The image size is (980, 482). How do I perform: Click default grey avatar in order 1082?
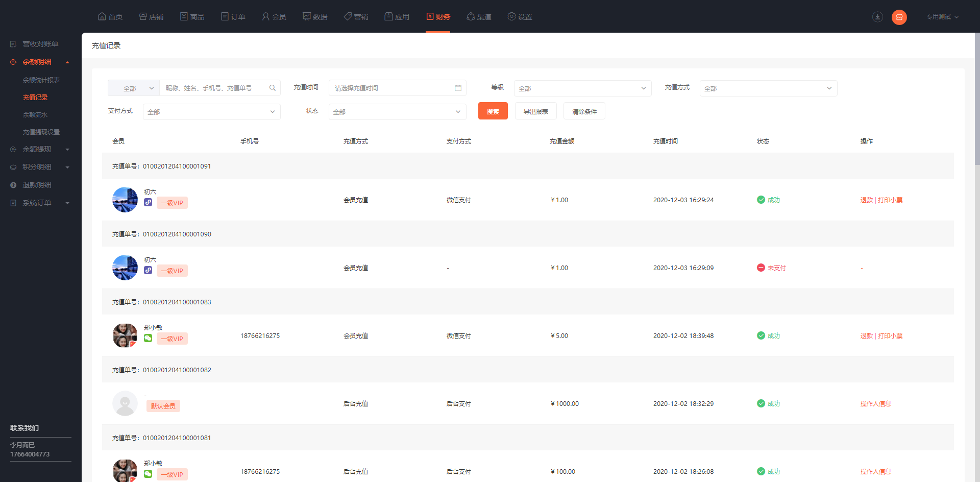click(x=125, y=403)
